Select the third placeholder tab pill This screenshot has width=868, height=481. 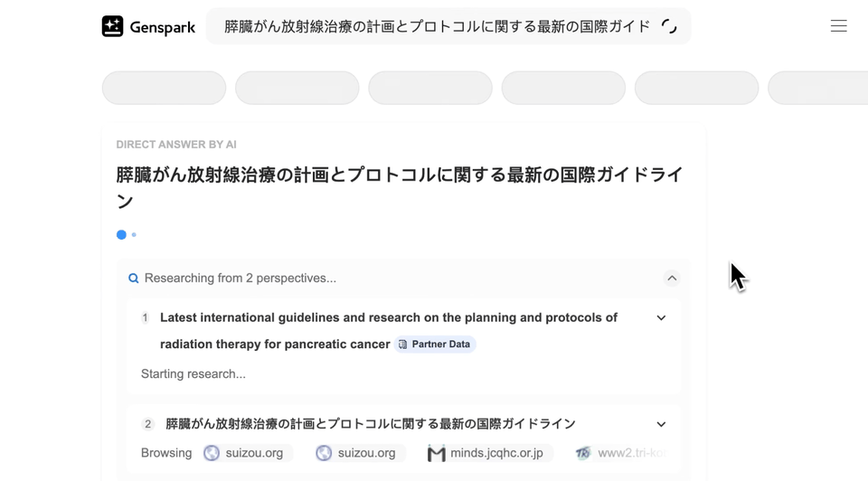point(430,89)
